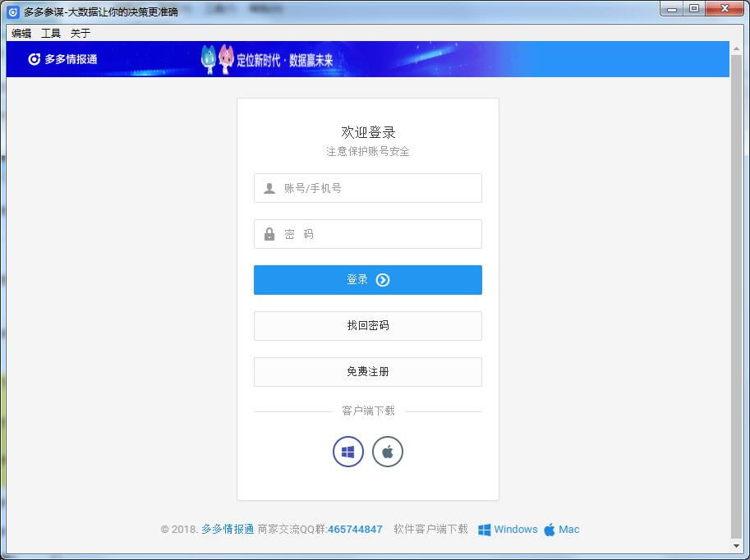Screen dimensions: 750x560
Task: Click the 账号/手机号 account input field
Action: pyautogui.click(x=367, y=187)
